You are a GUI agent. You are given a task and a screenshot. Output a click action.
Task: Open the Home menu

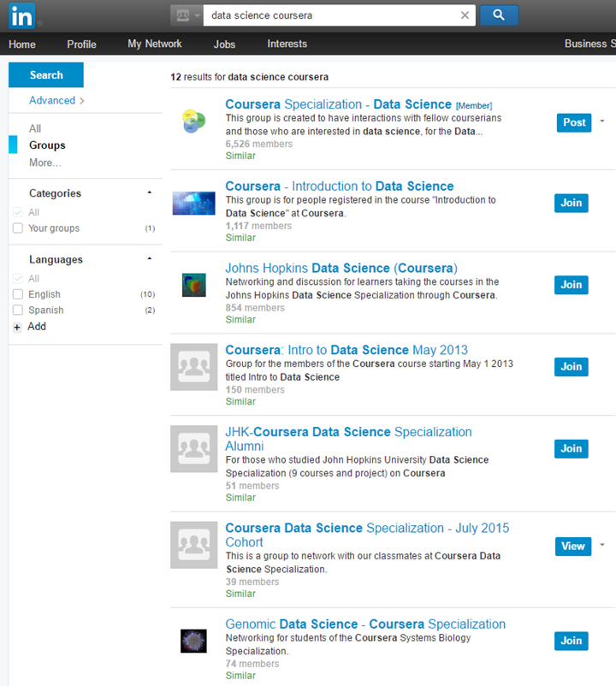[x=22, y=44]
